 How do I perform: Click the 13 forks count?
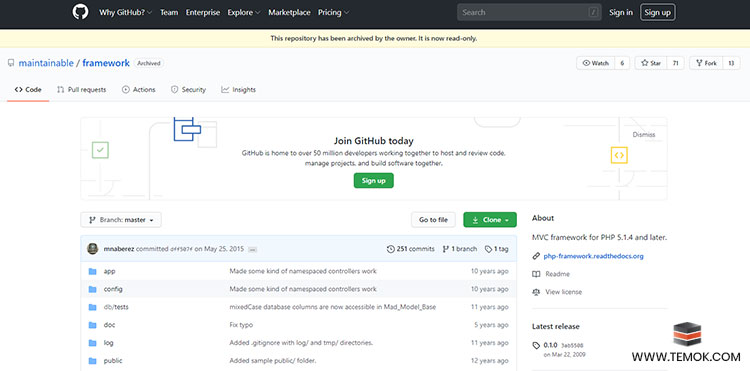[x=731, y=63]
